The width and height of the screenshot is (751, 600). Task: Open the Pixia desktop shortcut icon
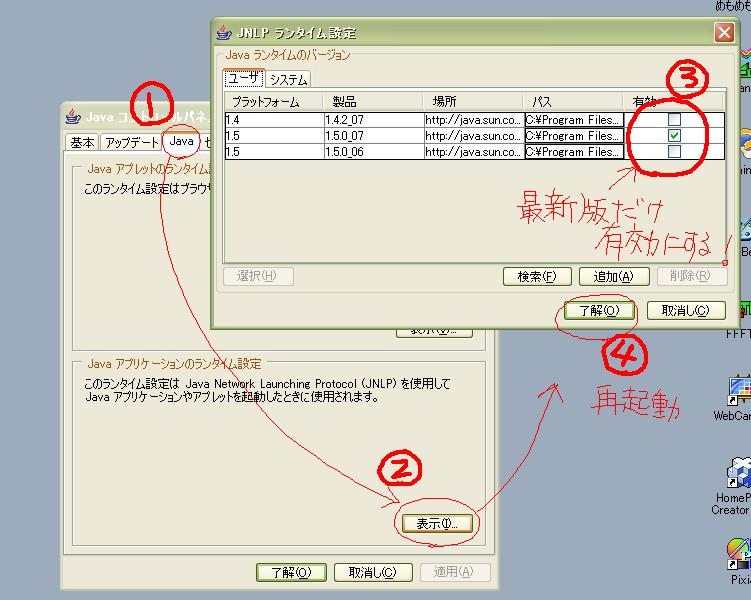pos(740,555)
